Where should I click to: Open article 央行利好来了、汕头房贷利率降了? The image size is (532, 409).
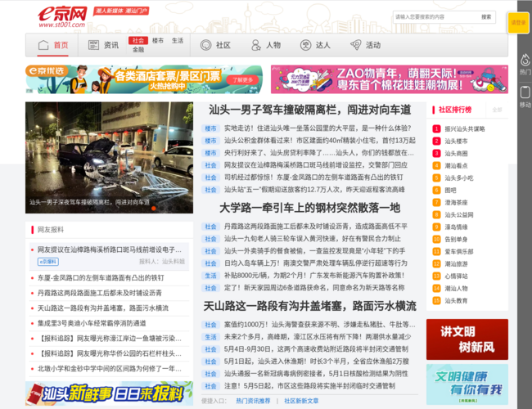coord(319,153)
